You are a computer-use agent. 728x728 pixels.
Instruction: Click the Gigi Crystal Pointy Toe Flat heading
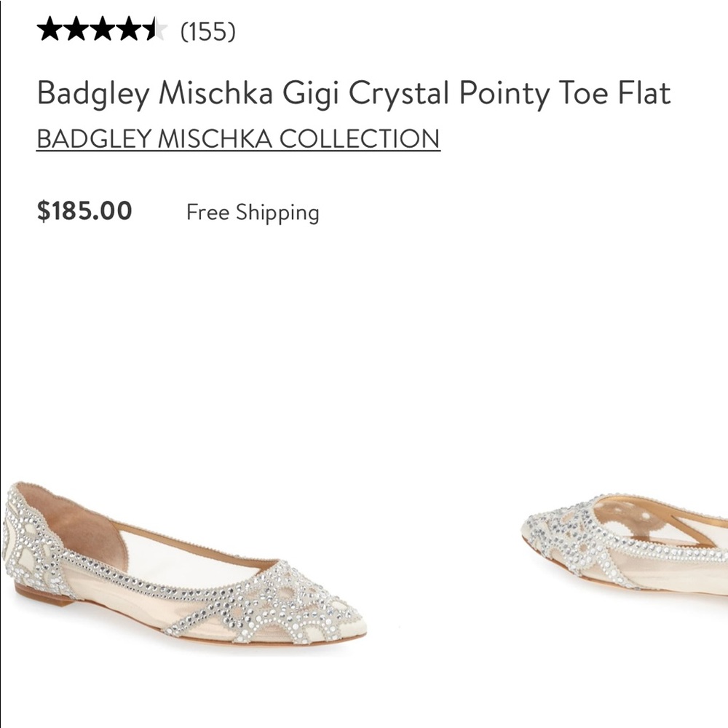coord(354,92)
